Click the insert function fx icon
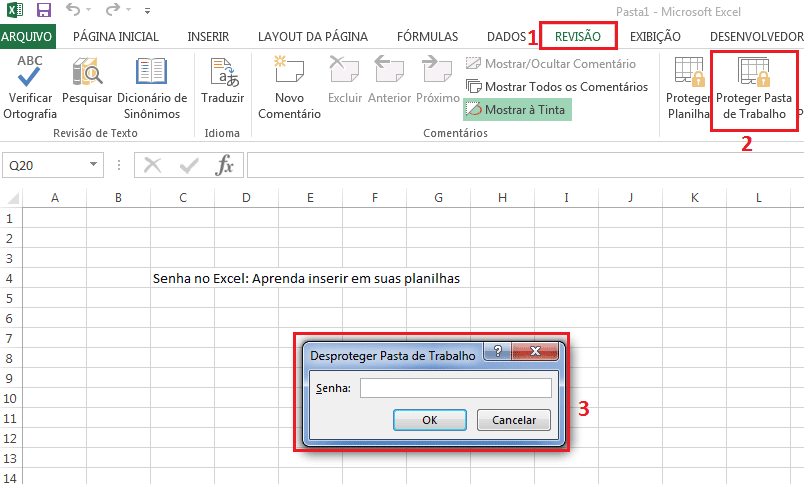 (226, 165)
